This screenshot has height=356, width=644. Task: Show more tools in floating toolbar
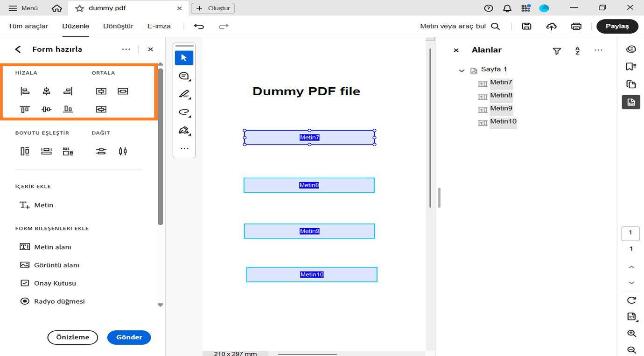pos(184,149)
